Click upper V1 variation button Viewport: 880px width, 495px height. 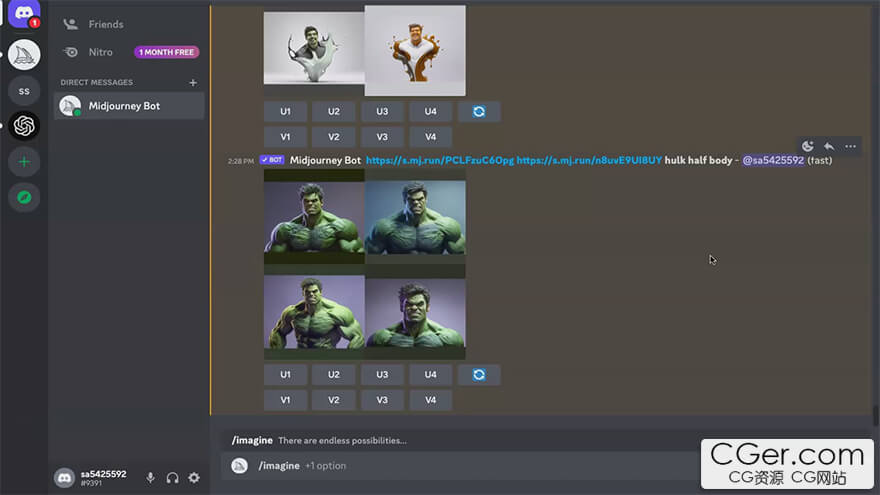285,137
